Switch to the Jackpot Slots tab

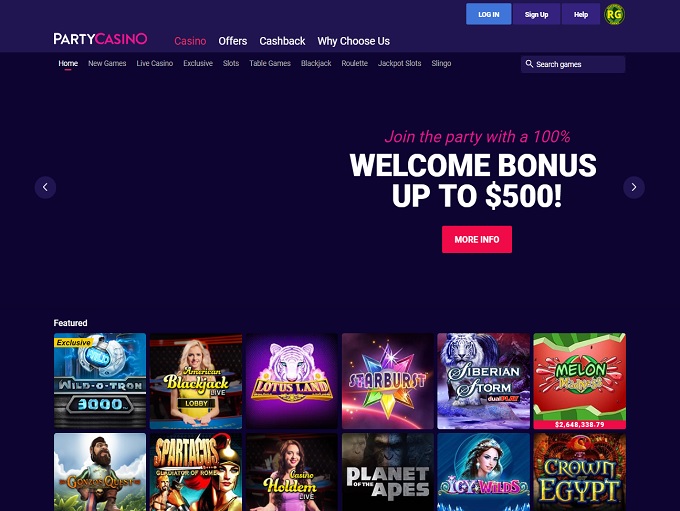point(399,63)
